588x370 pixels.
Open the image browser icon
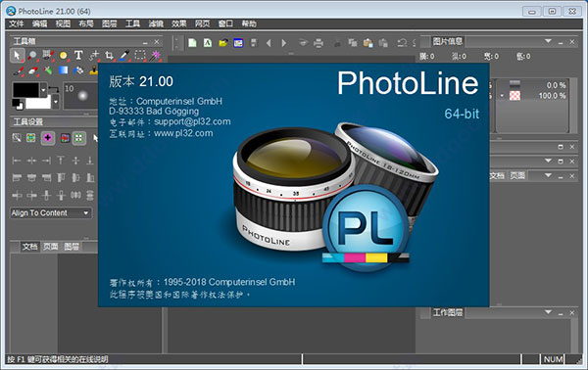pyautogui.click(x=238, y=43)
